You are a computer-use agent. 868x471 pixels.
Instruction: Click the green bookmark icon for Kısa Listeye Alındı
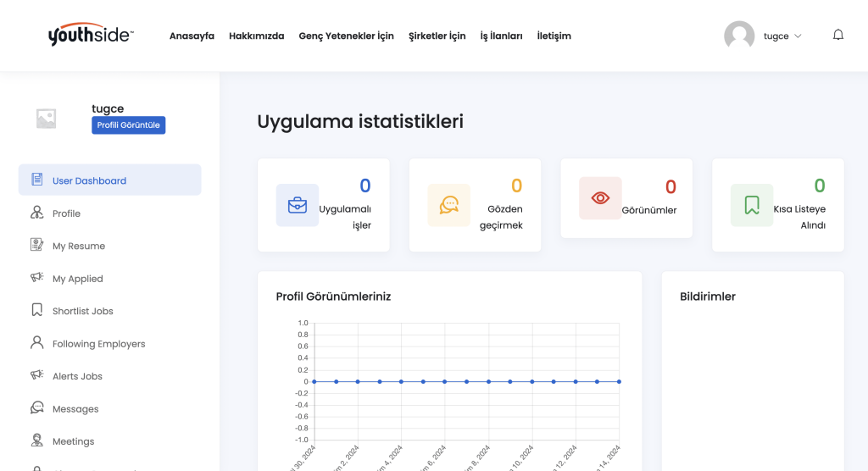point(752,205)
